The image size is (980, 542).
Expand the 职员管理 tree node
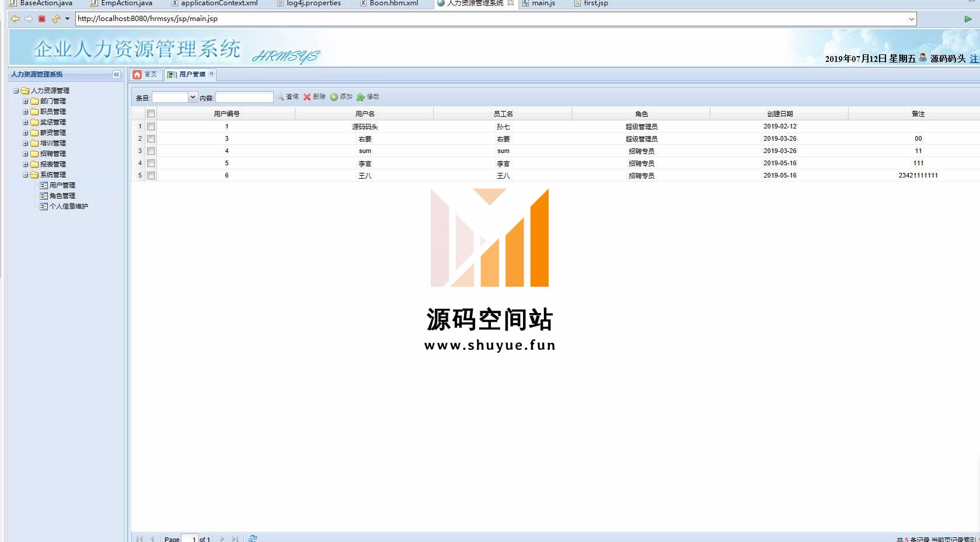pyautogui.click(x=26, y=112)
